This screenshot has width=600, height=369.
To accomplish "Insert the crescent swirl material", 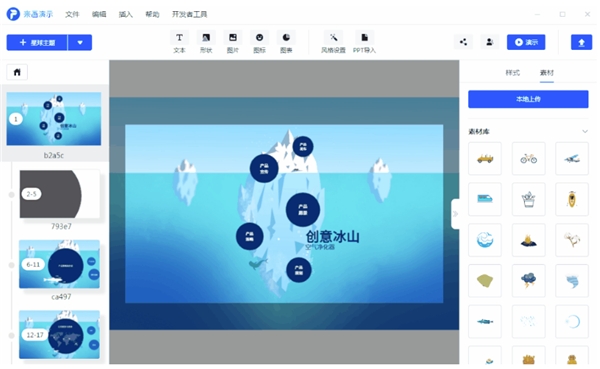I will coord(572,322).
